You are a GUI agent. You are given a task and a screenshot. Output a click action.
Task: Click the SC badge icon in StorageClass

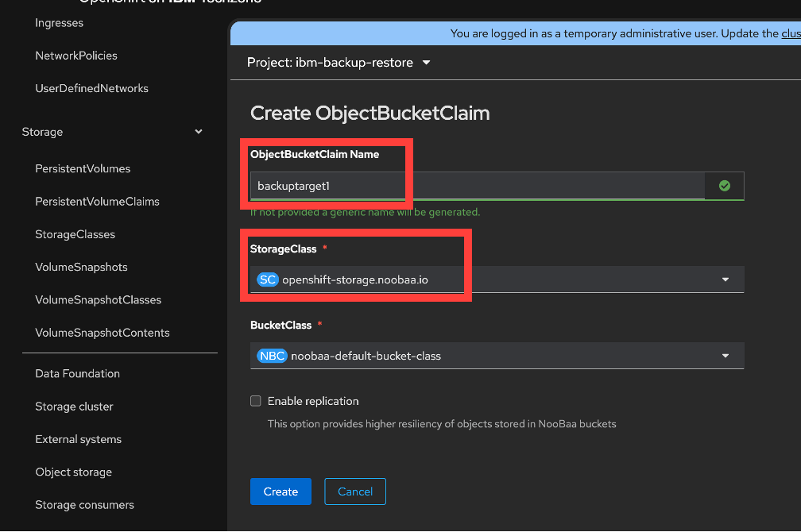click(x=268, y=279)
